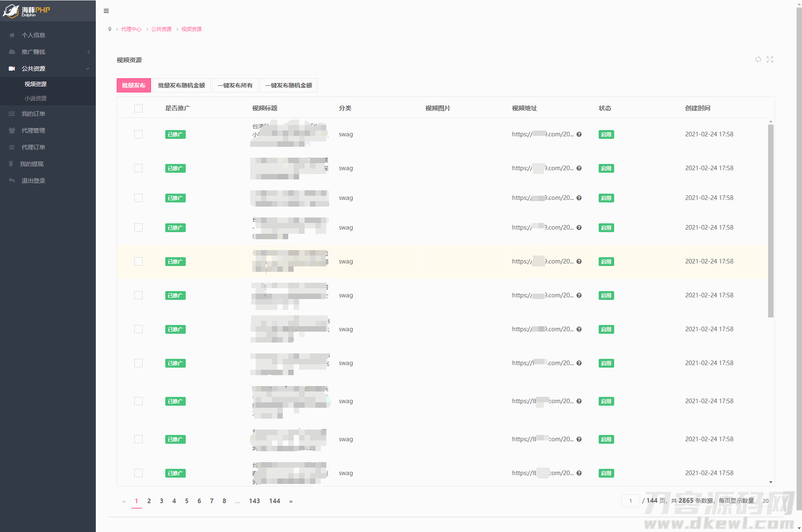The image size is (802, 532).
Task: Check the first video row checkbox
Action: coord(138,134)
